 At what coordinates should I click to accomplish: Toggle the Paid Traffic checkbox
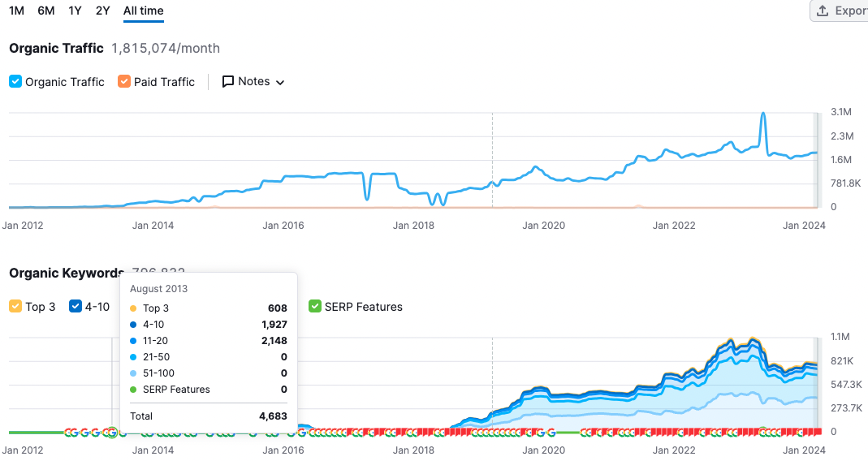point(124,81)
